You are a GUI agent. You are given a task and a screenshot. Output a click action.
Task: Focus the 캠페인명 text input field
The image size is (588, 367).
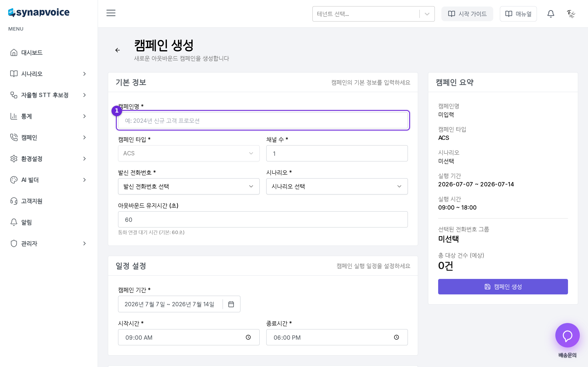263,120
